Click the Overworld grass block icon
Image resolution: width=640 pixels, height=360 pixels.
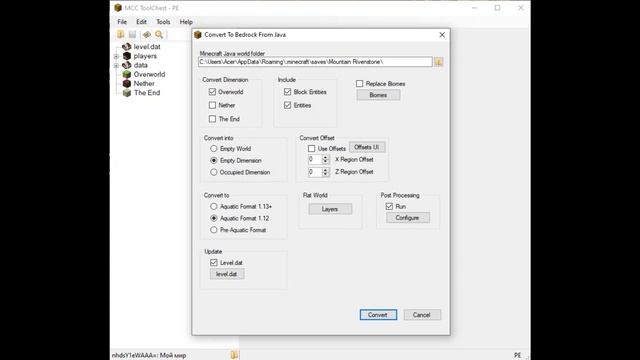(127, 74)
